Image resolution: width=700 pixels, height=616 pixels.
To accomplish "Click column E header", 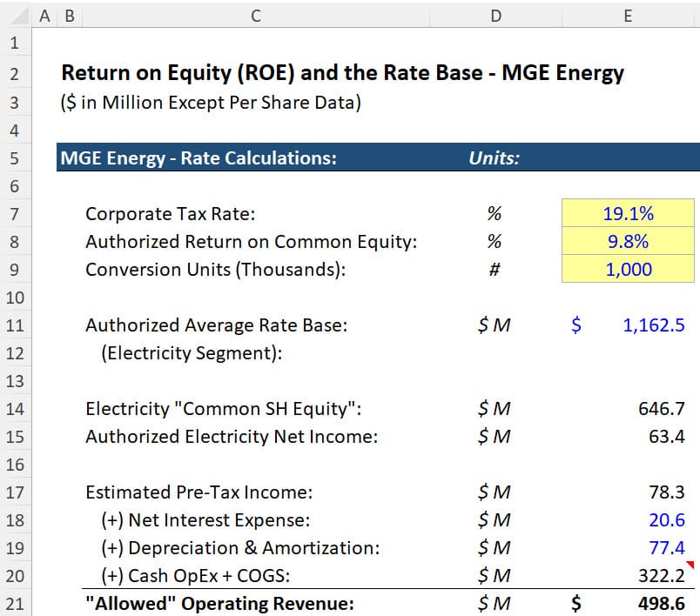I will (628, 15).
